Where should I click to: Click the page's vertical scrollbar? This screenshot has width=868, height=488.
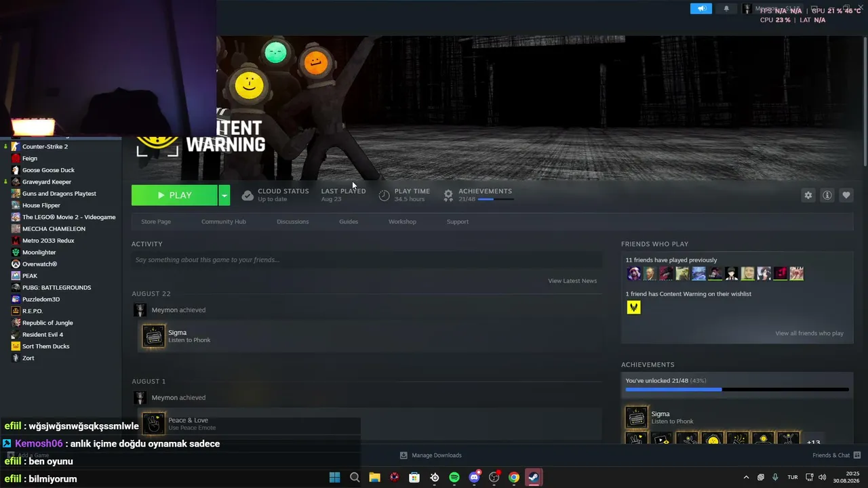pos(865,100)
